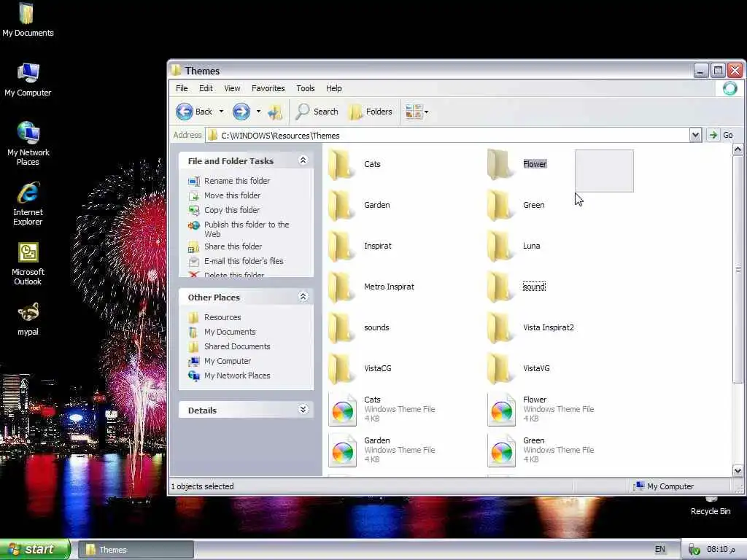Go to Shared Documents link

pyautogui.click(x=229, y=346)
